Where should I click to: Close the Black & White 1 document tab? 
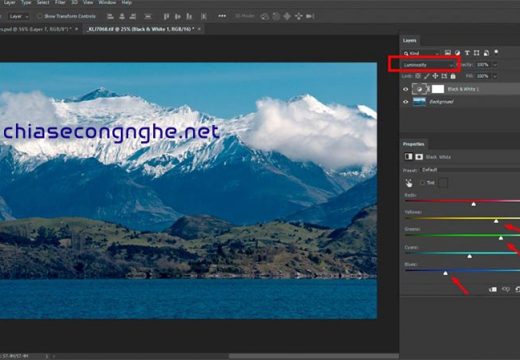(x=199, y=29)
